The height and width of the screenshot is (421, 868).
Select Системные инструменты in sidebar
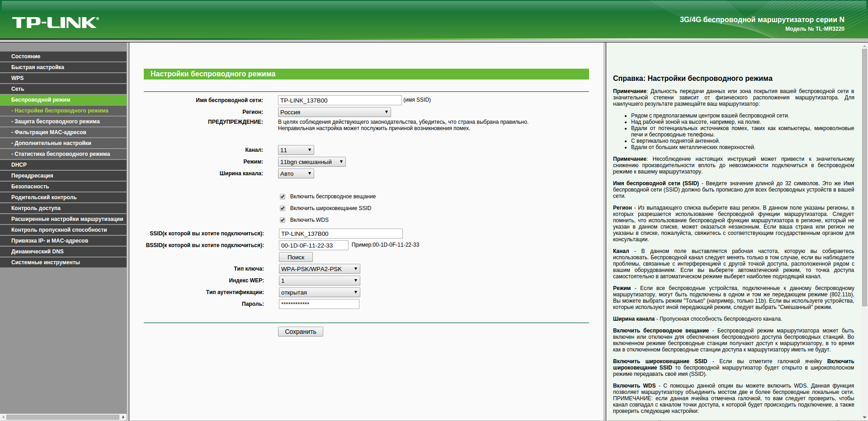pyautogui.click(x=45, y=262)
